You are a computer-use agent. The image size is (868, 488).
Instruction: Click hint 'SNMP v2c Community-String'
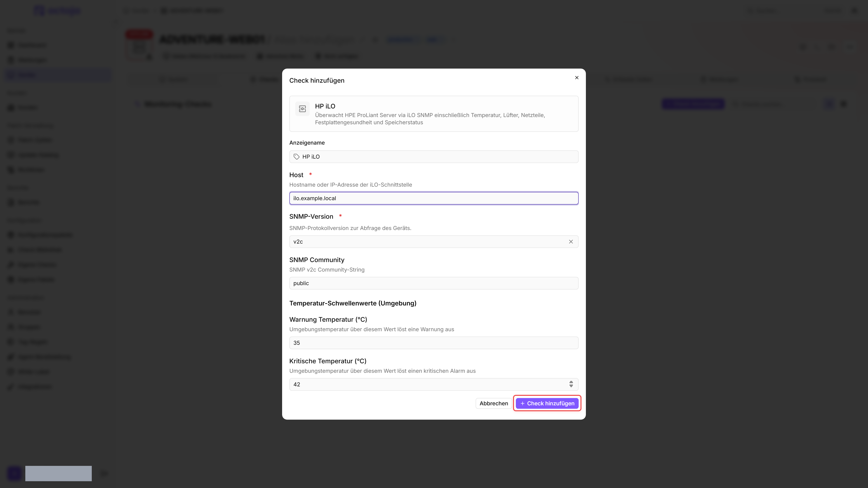[327, 270]
